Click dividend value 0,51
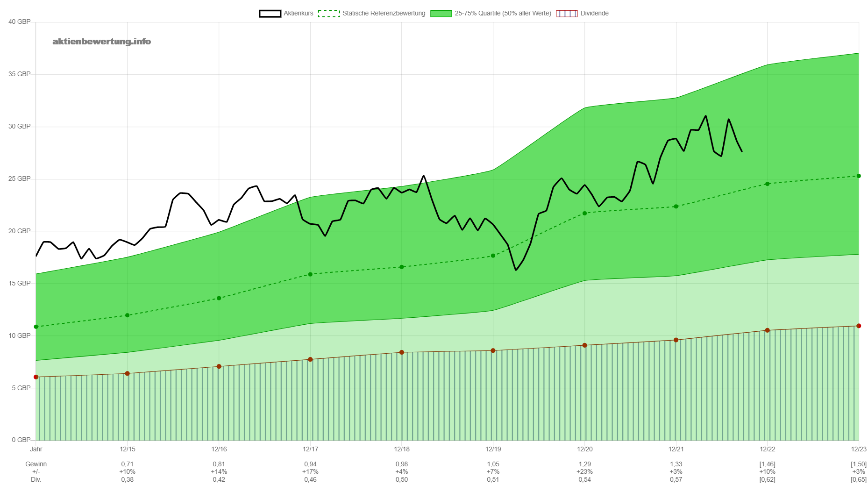 click(x=493, y=479)
